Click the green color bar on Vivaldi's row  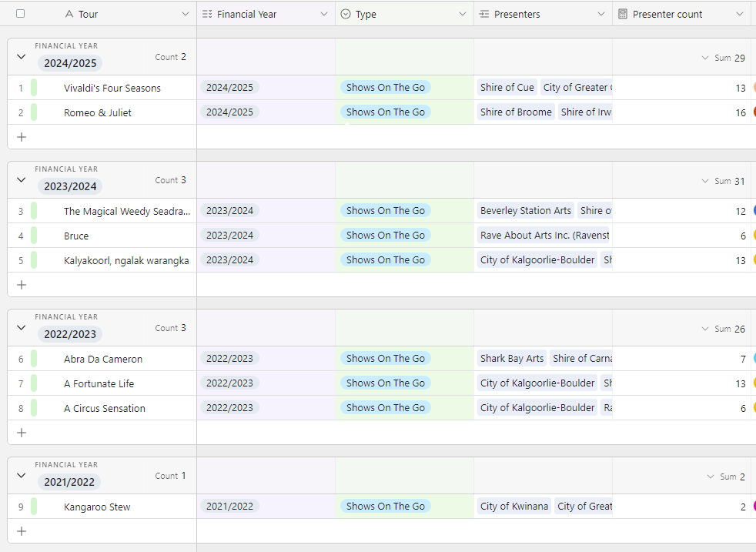[34, 88]
